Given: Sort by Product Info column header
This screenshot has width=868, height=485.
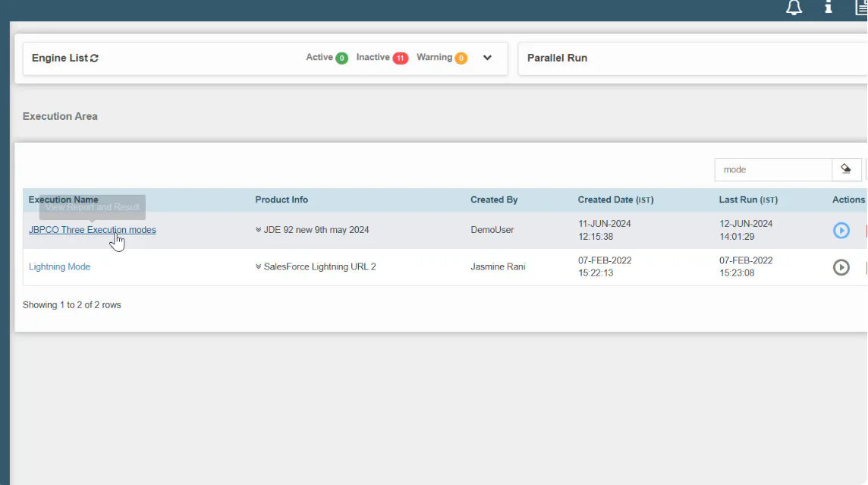Looking at the screenshot, I should [x=281, y=200].
